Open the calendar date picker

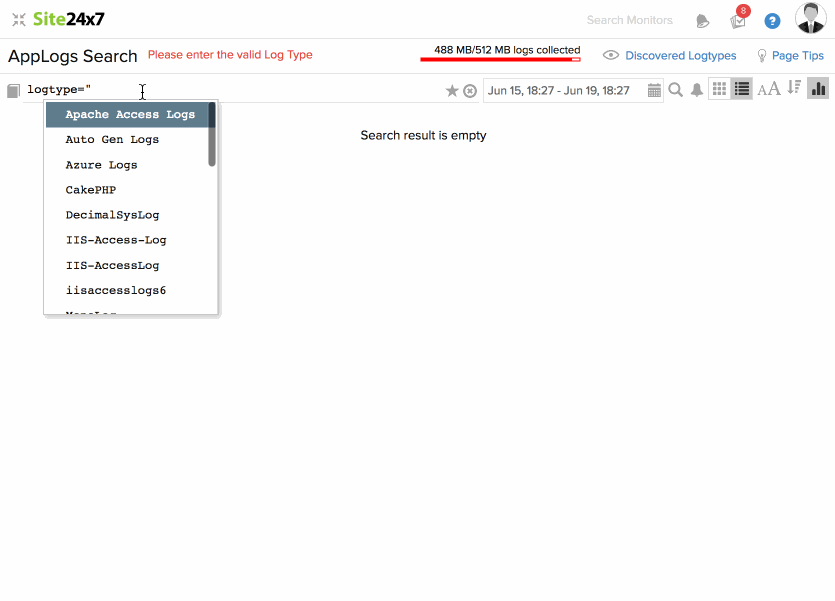[655, 90]
